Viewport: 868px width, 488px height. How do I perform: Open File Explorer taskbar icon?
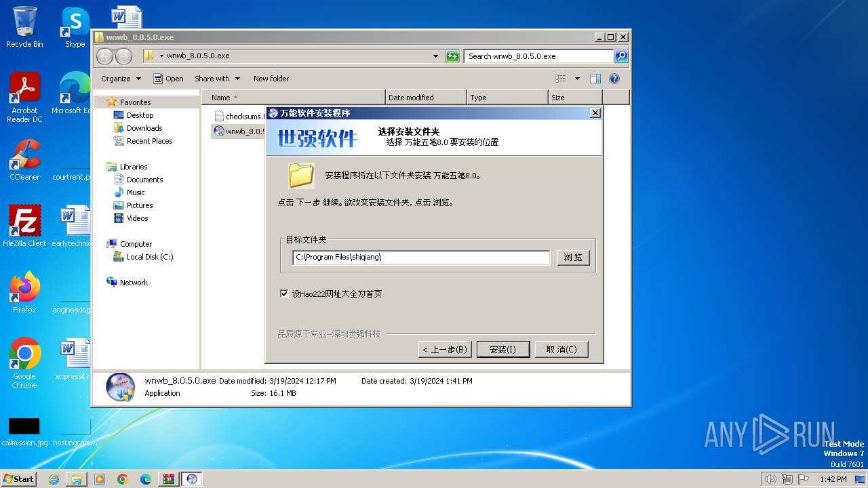point(77,479)
